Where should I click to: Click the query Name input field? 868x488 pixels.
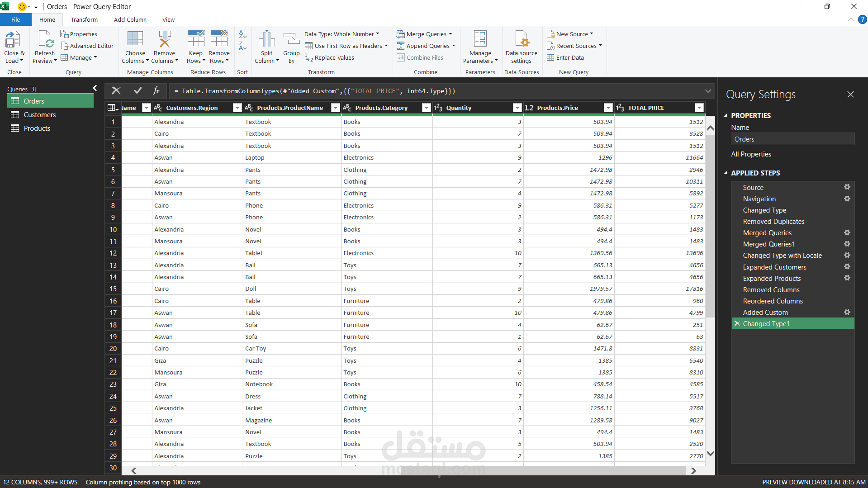792,139
